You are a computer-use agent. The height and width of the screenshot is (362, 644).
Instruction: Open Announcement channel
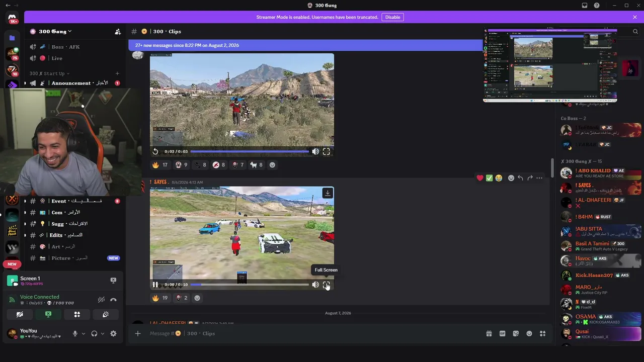74,83
